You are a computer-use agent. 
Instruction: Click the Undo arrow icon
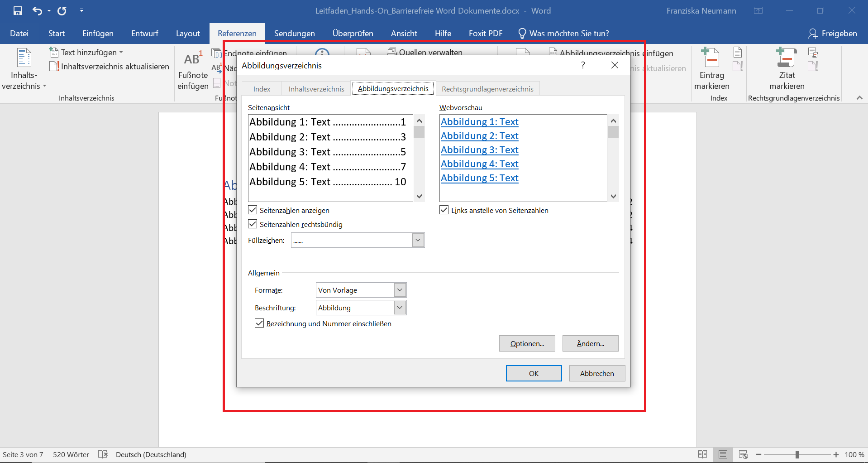click(x=37, y=10)
